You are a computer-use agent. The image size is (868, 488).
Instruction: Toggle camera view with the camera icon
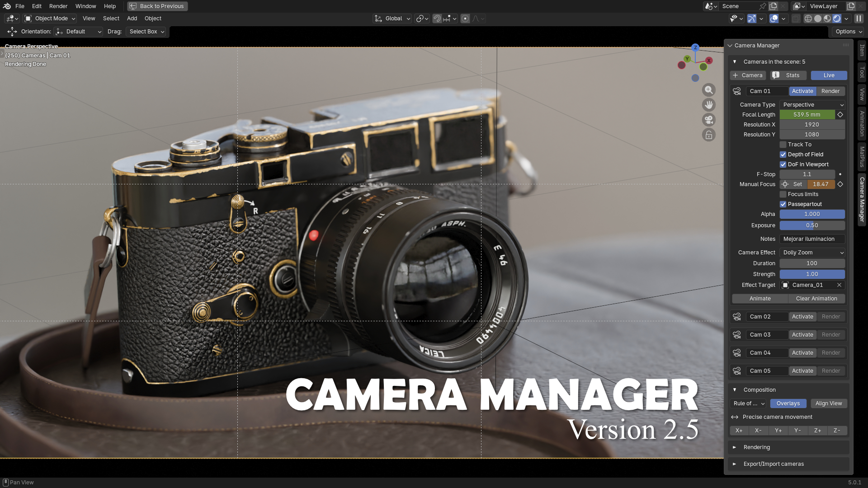point(708,120)
